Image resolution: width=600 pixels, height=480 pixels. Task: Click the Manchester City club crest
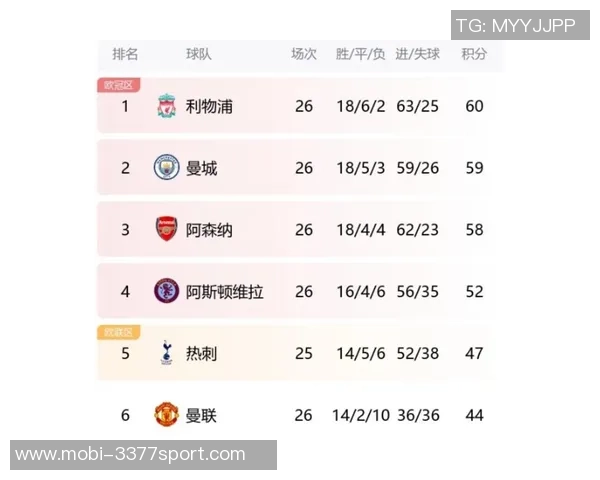166,168
